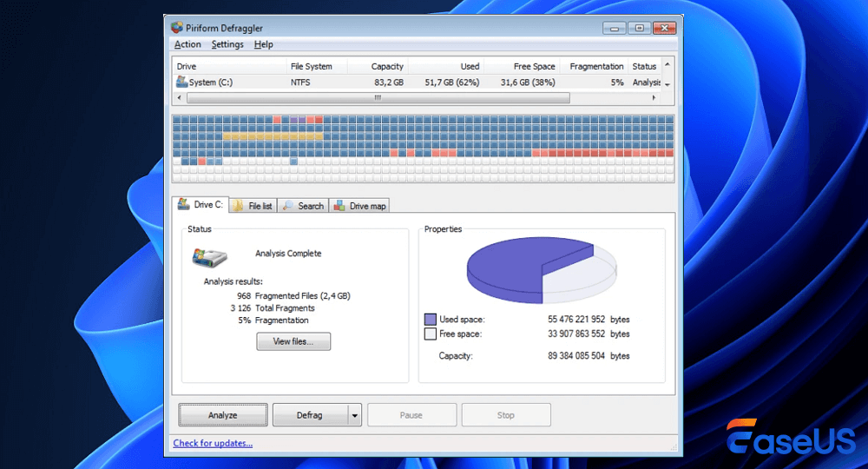Click the Used space purple color swatch
Screen dimensions: 868x469
click(431, 320)
